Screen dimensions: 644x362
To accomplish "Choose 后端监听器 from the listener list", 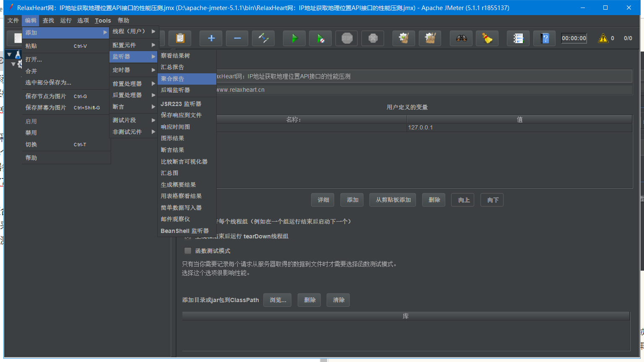I will point(187,90).
